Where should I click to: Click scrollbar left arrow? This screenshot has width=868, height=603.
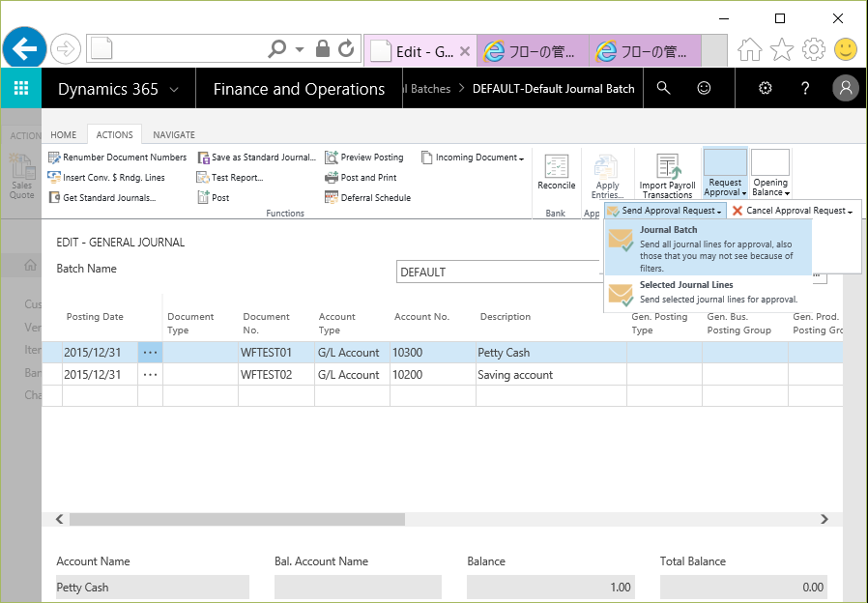(59, 519)
